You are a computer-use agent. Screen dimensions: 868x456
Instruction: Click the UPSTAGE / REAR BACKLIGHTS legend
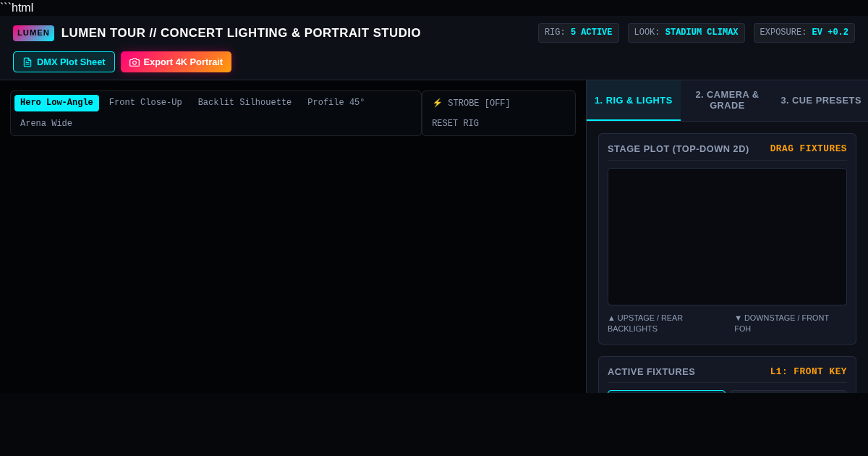pyautogui.click(x=645, y=324)
